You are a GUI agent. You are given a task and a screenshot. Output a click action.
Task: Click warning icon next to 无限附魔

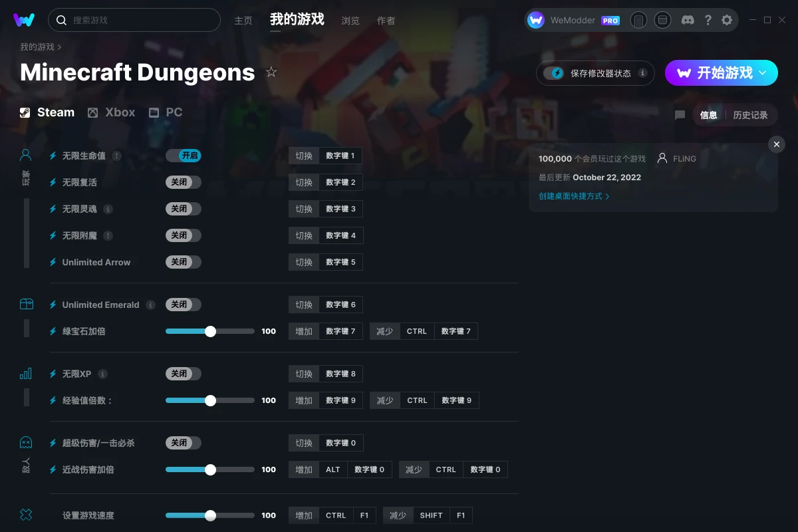108,235
